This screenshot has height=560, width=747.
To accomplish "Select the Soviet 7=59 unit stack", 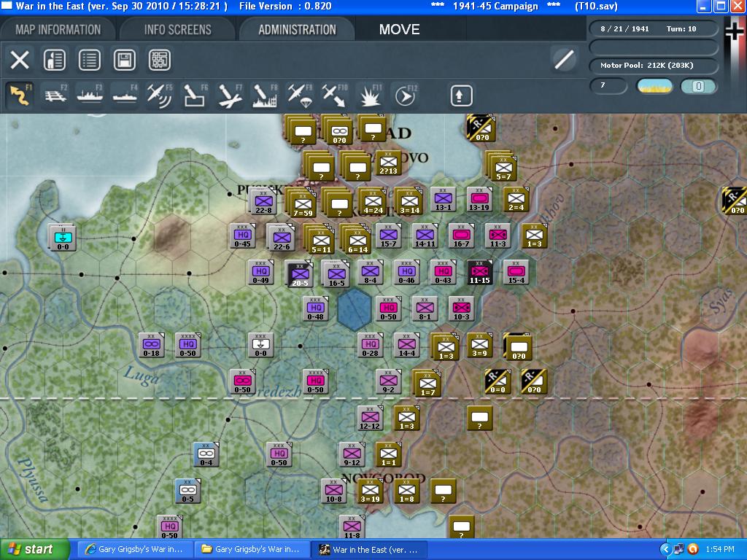I will click(x=302, y=203).
